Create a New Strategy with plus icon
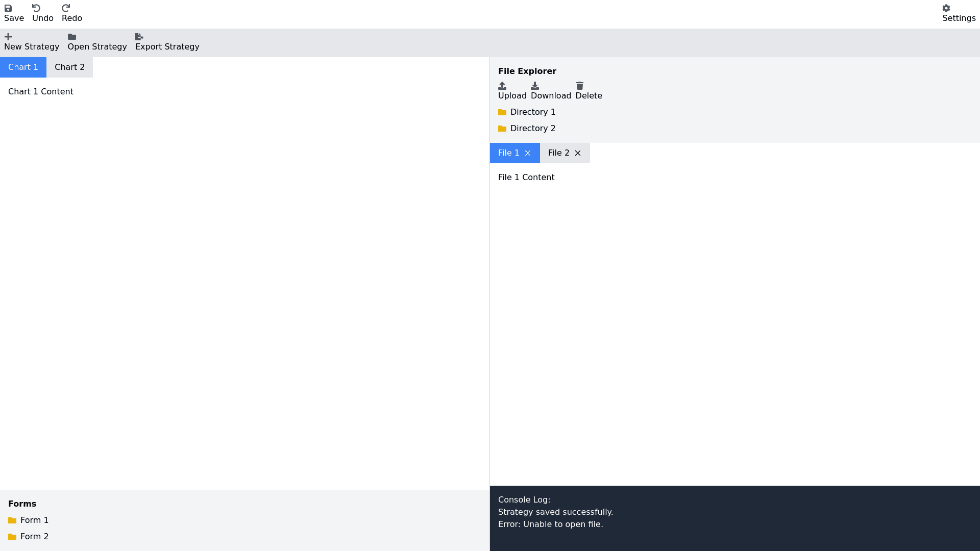 click(8, 37)
